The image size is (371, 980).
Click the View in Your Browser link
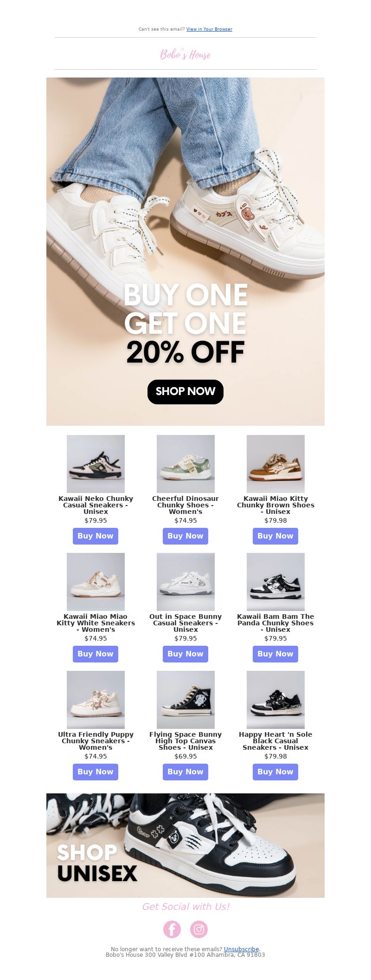pos(209,29)
